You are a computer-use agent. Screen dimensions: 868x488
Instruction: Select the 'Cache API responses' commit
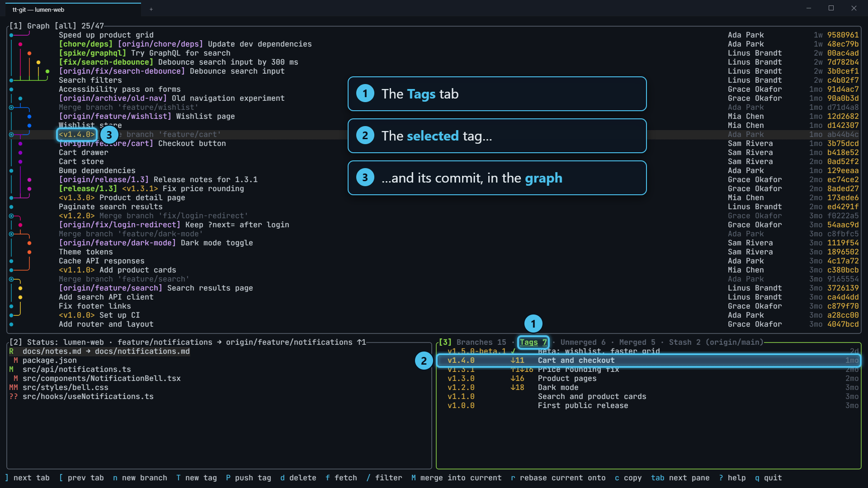pyautogui.click(x=434, y=261)
